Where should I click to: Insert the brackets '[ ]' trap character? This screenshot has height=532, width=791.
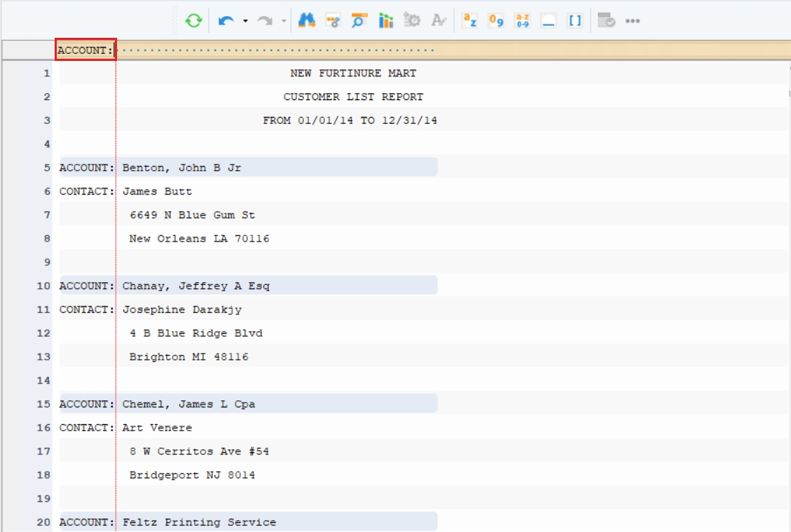(x=575, y=21)
